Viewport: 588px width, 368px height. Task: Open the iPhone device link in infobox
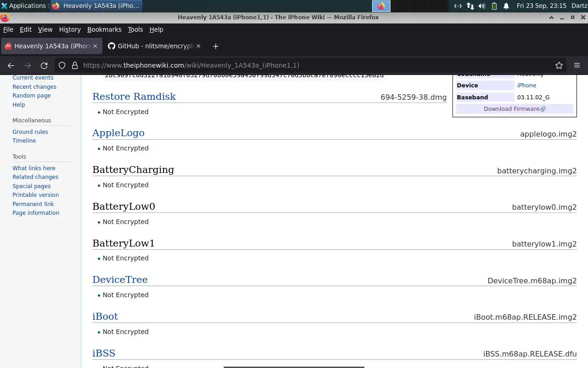pyautogui.click(x=526, y=86)
